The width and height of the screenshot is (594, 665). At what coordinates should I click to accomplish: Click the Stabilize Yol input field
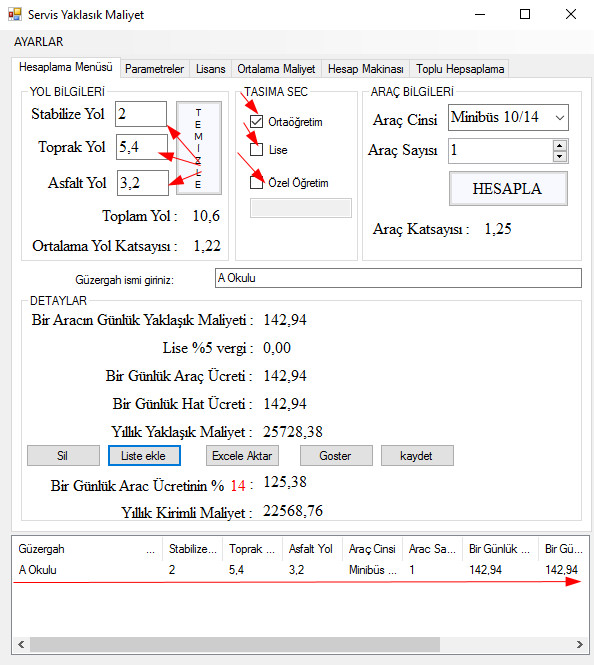click(141, 114)
